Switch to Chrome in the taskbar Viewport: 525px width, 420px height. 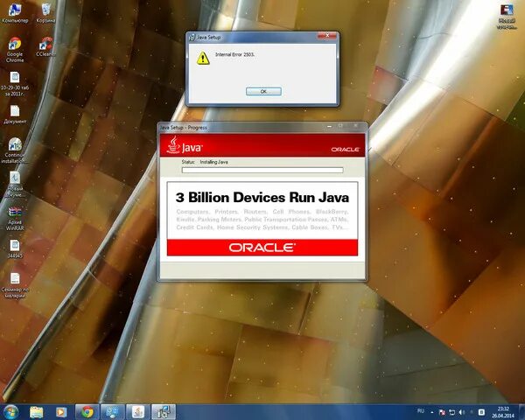pos(87,412)
